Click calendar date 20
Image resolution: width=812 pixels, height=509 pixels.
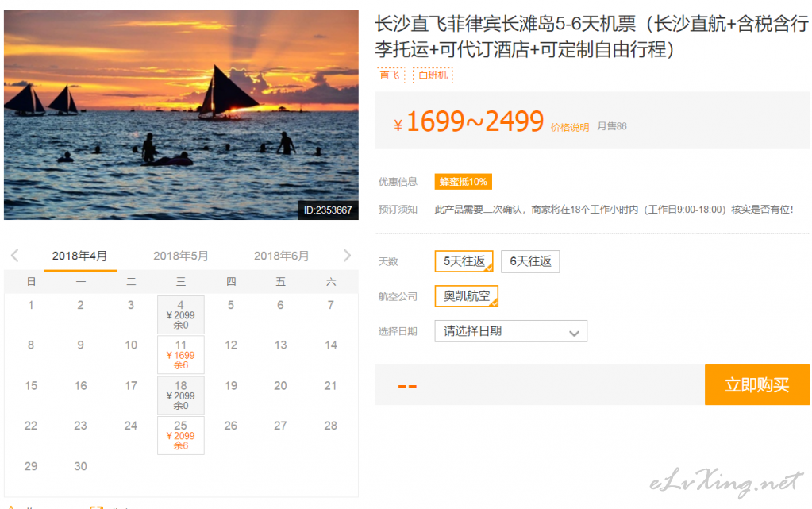281,386
